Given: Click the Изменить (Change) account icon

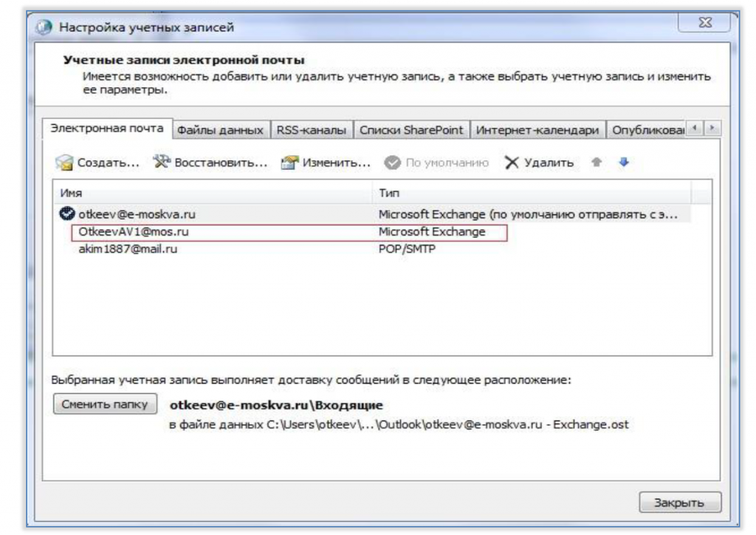Looking at the screenshot, I should click(x=289, y=163).
